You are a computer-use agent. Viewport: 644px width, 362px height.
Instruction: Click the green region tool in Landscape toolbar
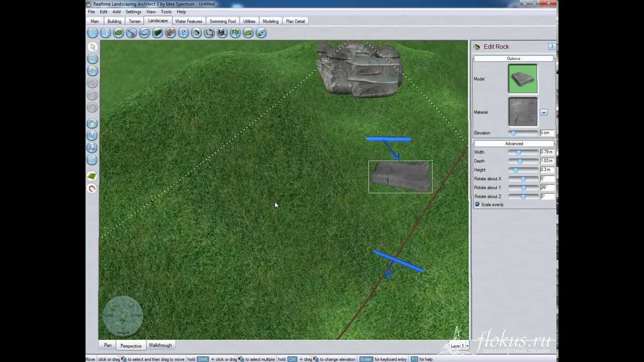point(118,33)
